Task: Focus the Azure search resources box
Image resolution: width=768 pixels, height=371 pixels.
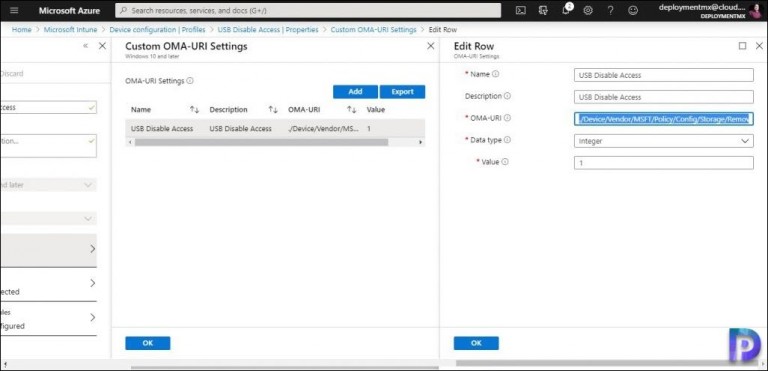Action: [308, 10]
